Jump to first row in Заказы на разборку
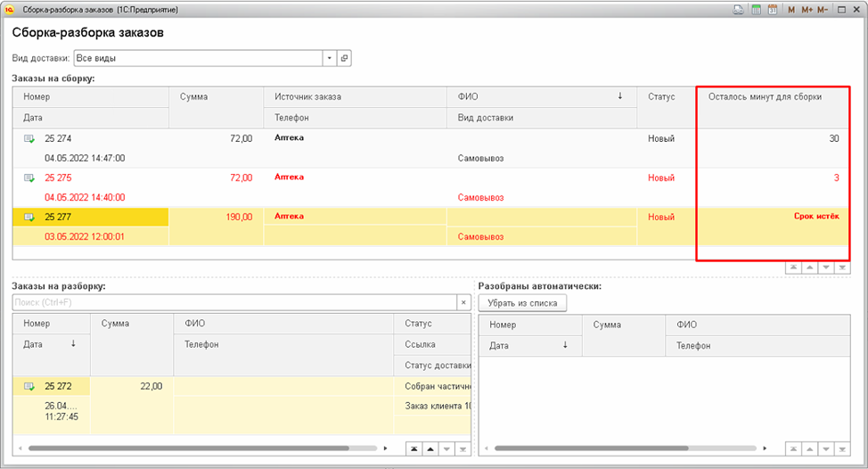 [414, 448]
